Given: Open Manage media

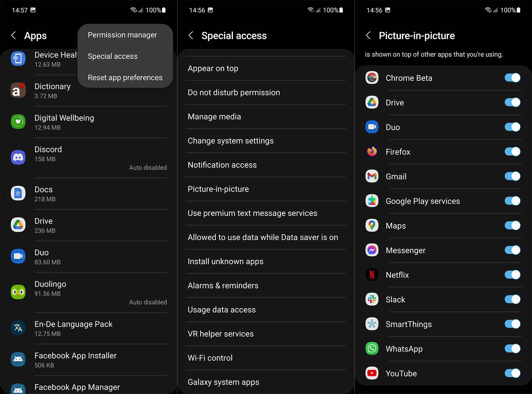Looking at the screenshot, I should 266,116.
